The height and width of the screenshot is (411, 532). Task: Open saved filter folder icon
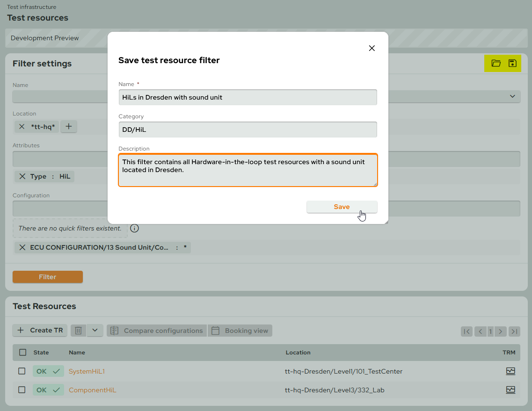pos(496,63)
